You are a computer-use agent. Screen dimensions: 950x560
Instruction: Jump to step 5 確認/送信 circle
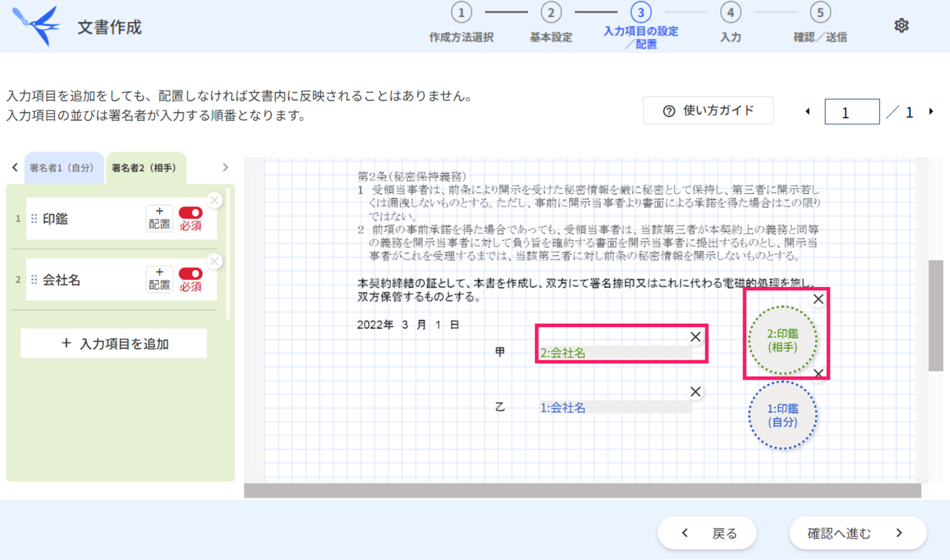click(x=820, y=12)
